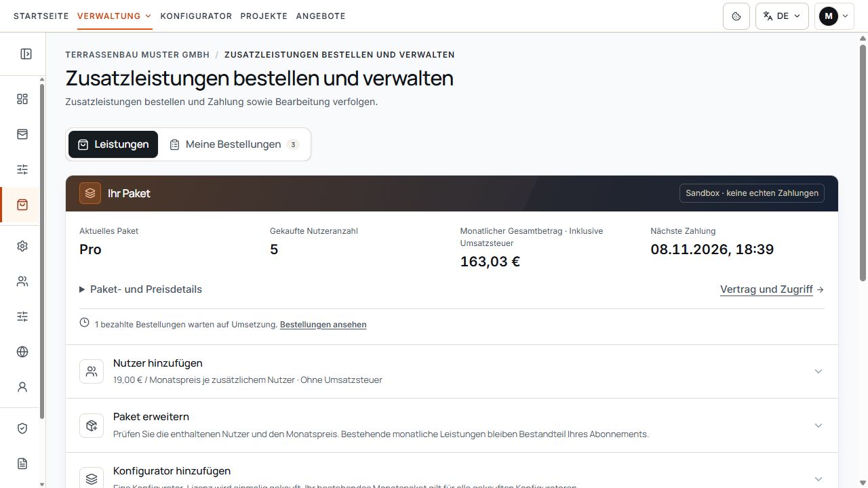Open the Verwaltung dropdown menu
The image size is (868, 488).
[x=114, y=16]
